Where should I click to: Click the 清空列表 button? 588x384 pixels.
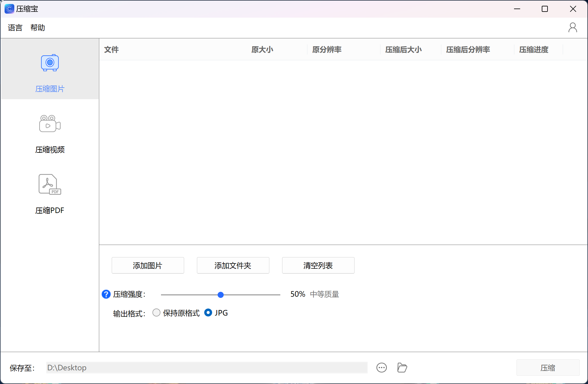click(318, 265)
